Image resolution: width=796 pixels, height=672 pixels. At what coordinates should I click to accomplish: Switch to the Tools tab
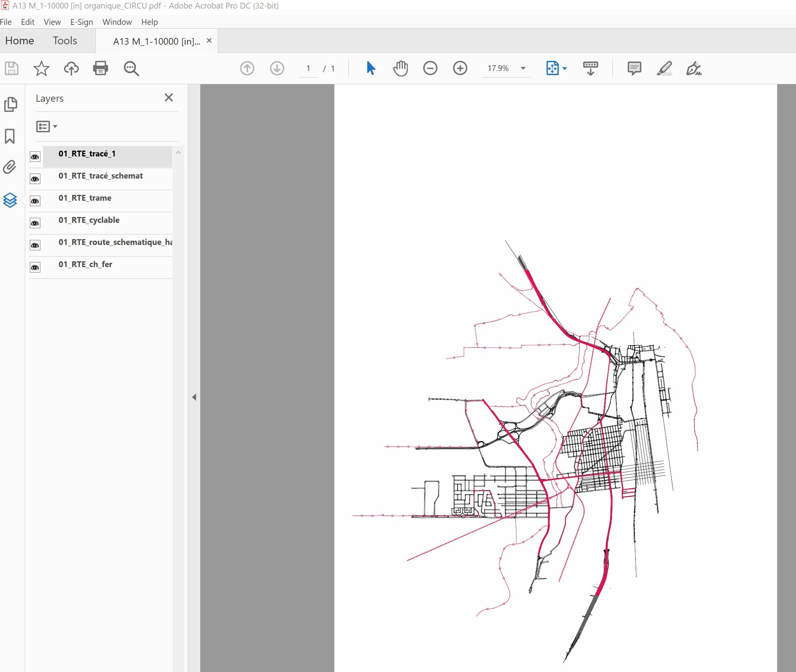point(65,41)
